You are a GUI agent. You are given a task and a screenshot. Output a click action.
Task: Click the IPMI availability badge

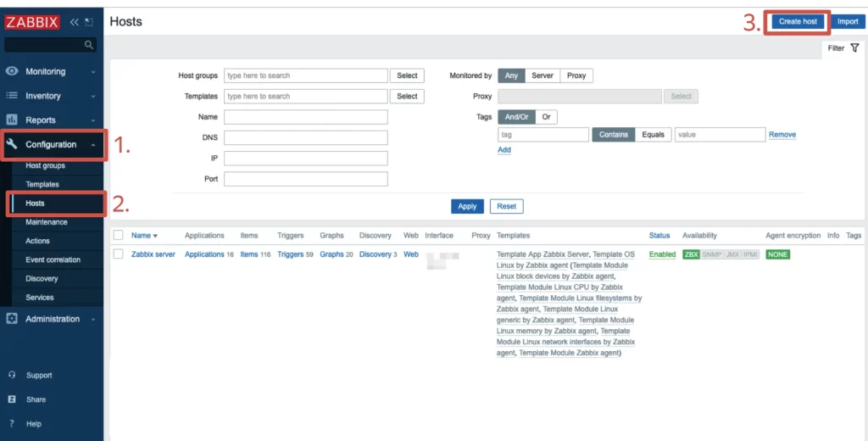click(x=750, y=254)
